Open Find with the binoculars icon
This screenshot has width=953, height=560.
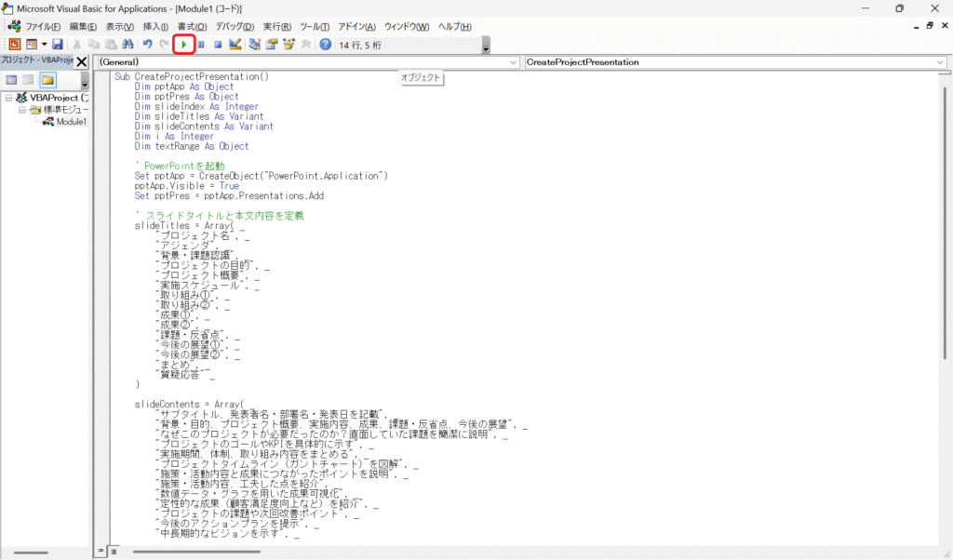coord(128,45)
